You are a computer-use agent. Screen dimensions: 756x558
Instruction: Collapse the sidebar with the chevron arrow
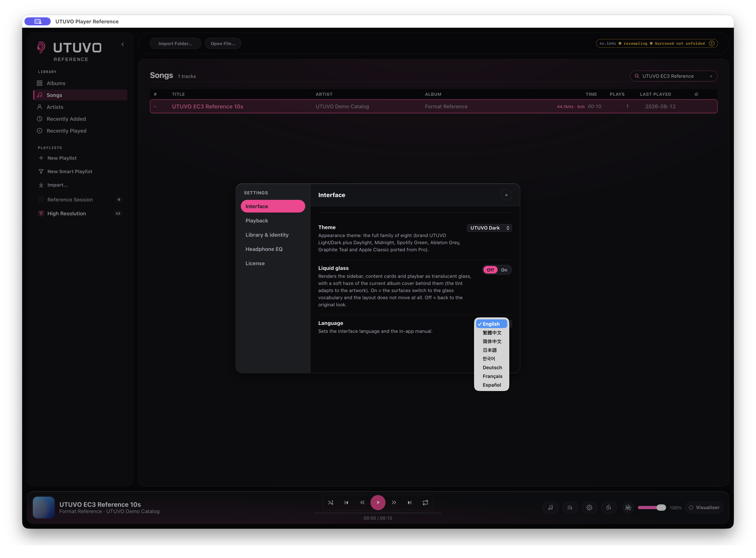click(123, 44)
